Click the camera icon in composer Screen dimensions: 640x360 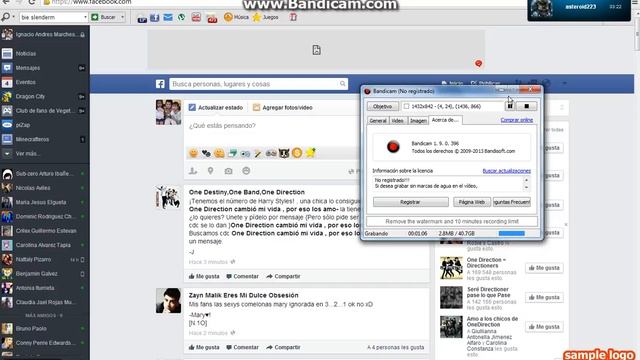pos(228,171)
